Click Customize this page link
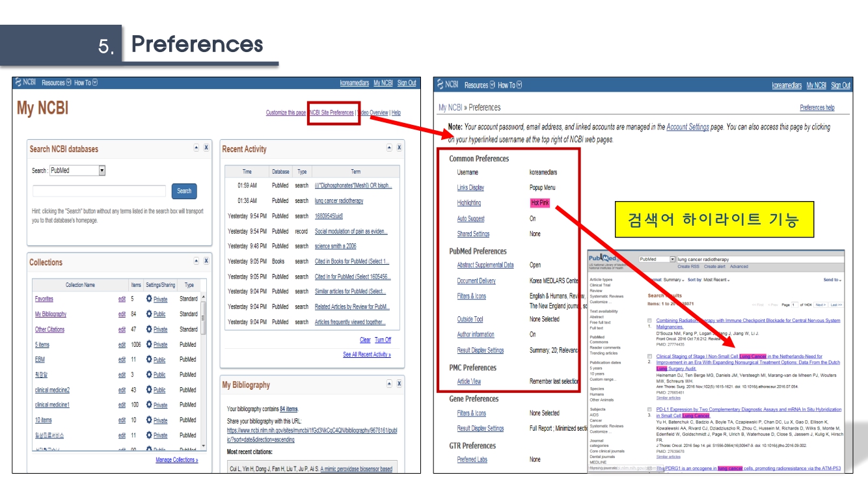 coord(286,113)
